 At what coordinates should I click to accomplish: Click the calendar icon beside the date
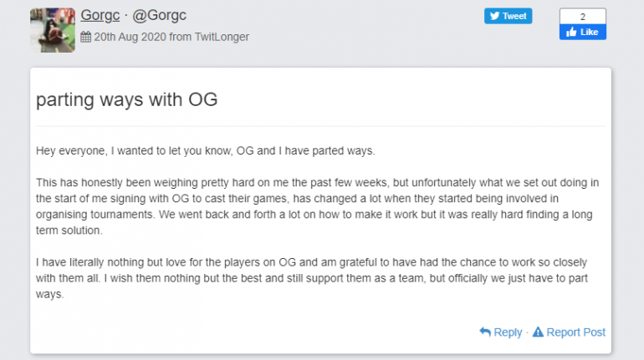click(86, 37)
